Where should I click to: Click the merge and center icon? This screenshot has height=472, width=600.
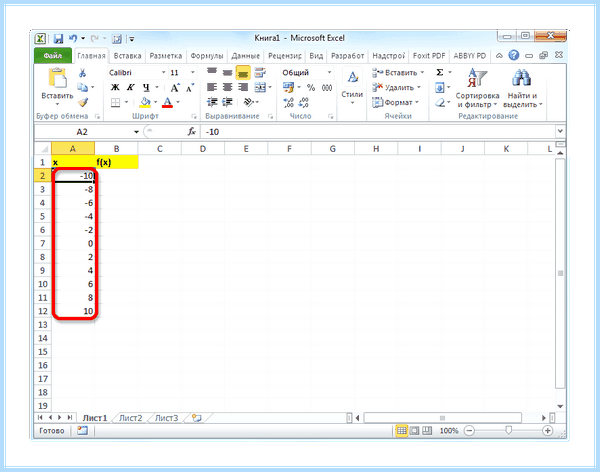pos(260,87)
